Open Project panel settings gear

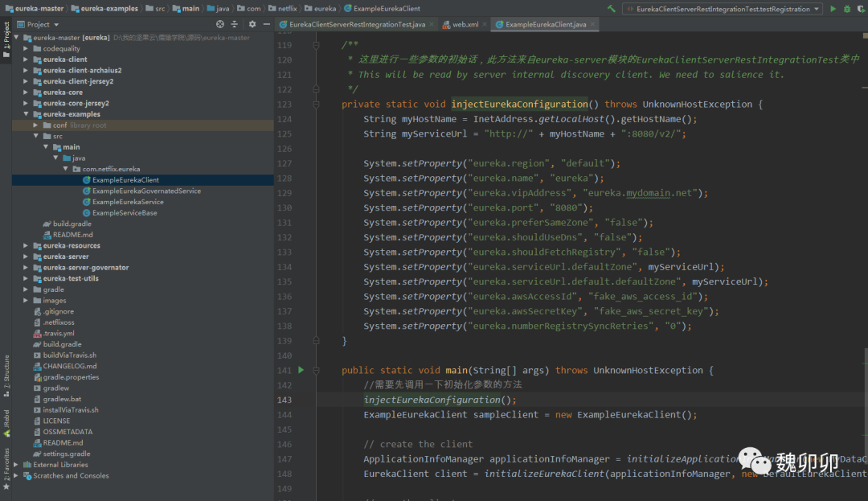[252, 24]
